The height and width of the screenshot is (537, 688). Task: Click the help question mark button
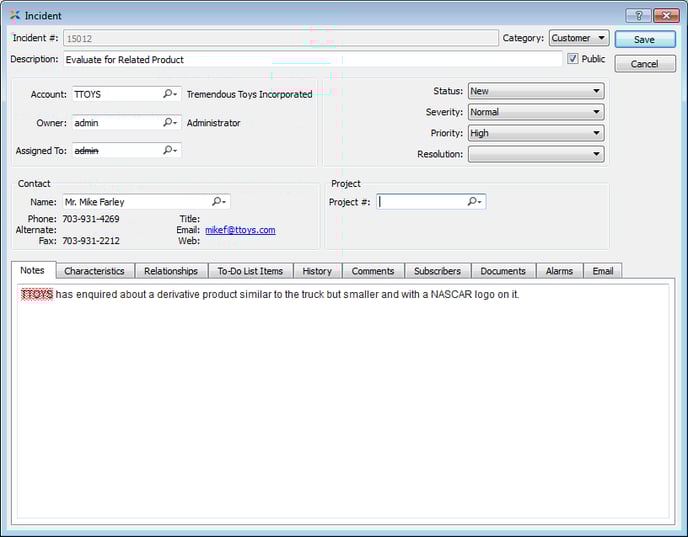(x=638, y=16)
